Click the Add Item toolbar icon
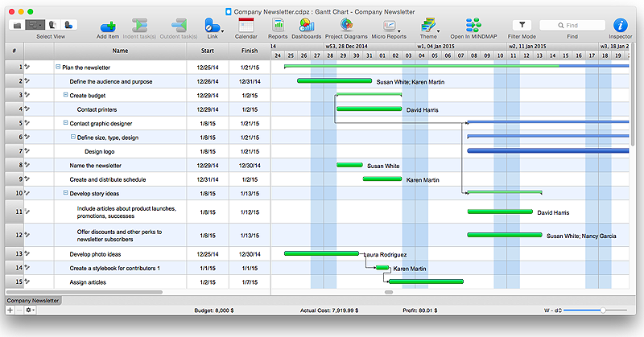The height and width of the screenshot is (337, 644). point(108,26)
